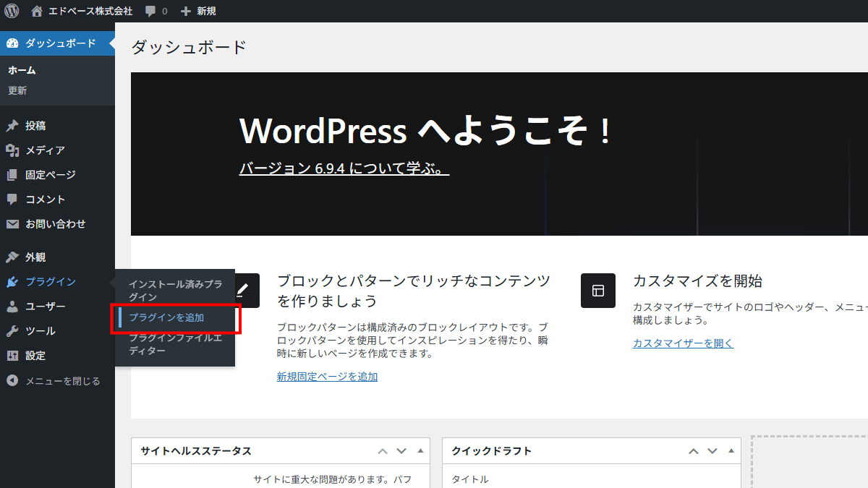Open メディア using its media icon
Viewport: 868px width, 488px height.
12,150
